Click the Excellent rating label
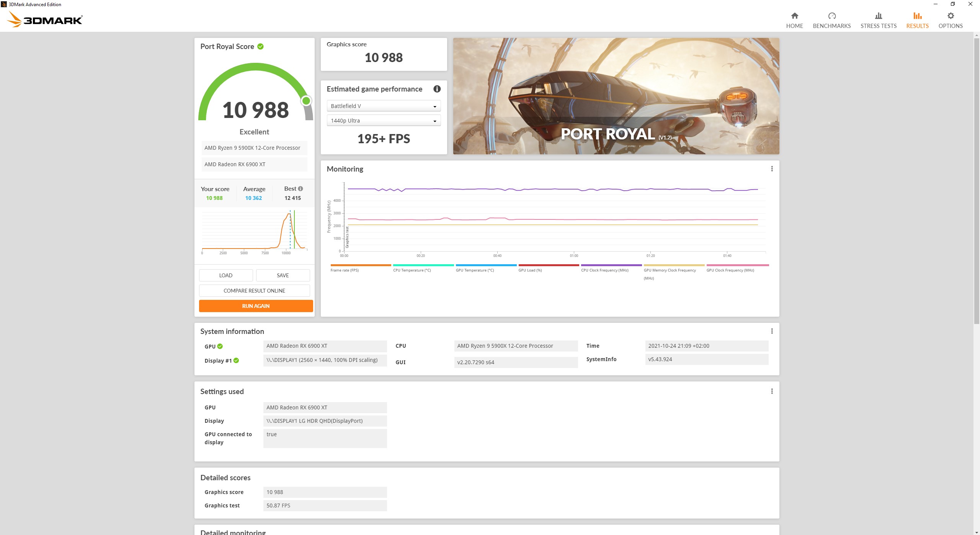980x535 pixels. coord(254,132)
